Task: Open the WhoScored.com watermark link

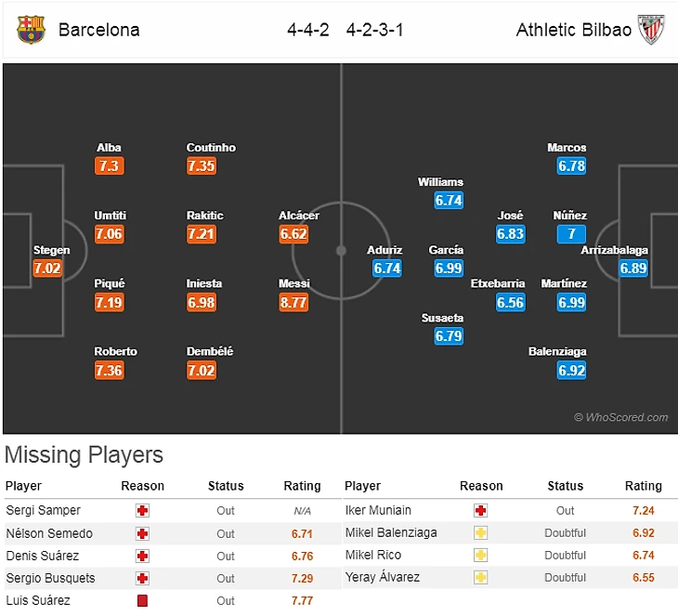Action: pos(620,418)
